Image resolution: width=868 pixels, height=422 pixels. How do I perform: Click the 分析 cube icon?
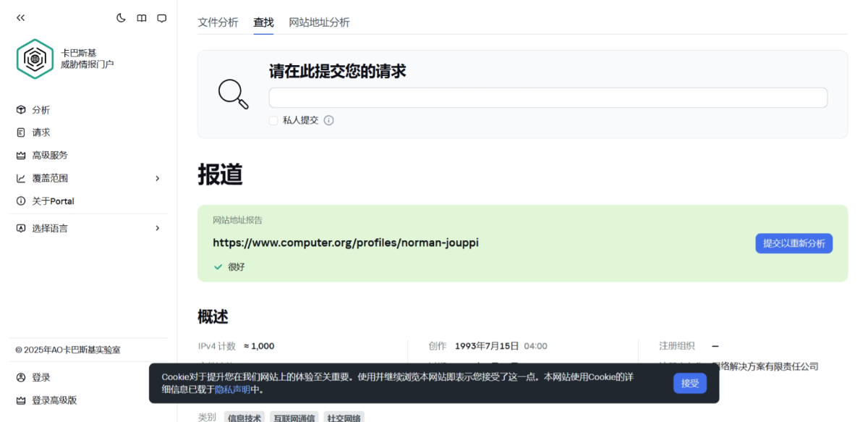coord(21,110)
